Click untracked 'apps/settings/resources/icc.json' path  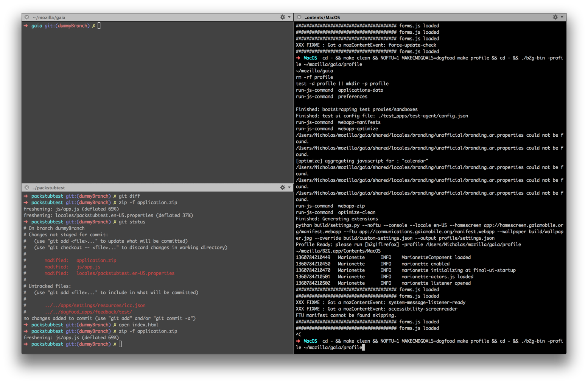95,306
